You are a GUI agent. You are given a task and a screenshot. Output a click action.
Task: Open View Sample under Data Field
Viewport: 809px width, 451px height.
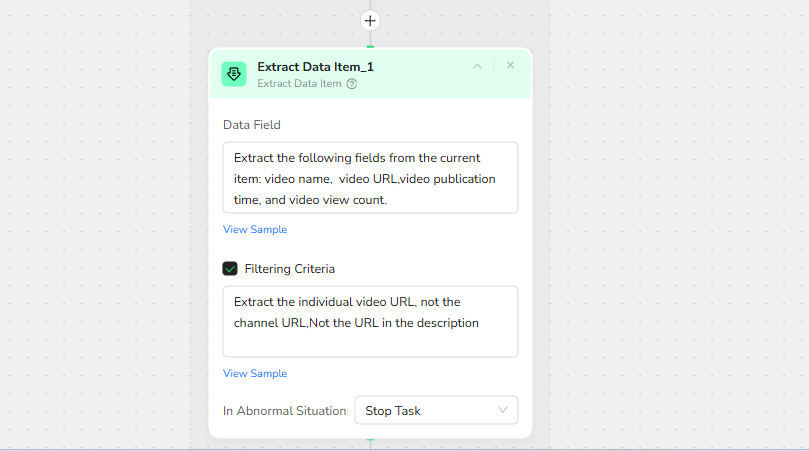(255, 230)
